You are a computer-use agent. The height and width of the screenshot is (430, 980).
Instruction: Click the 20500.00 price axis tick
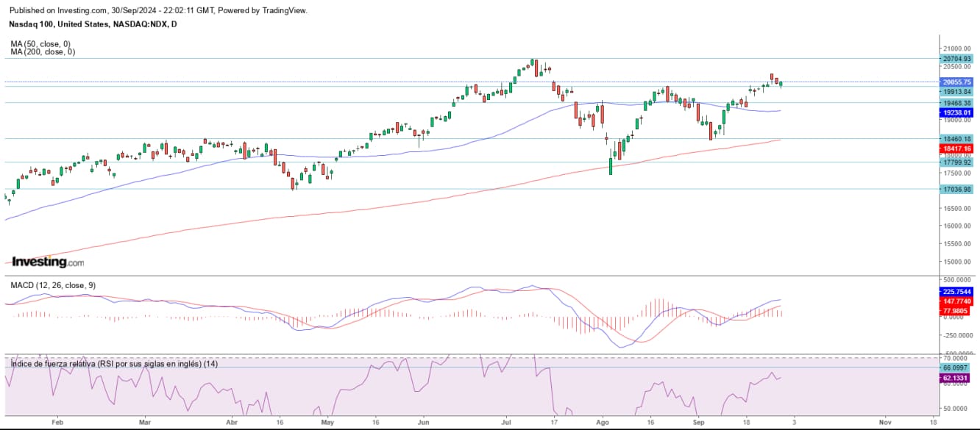point(956,66)
